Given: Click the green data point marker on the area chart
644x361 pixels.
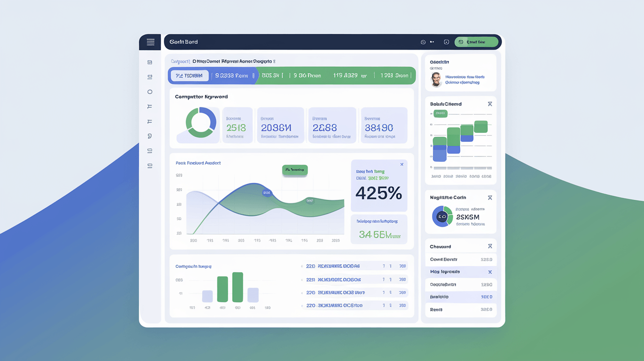Looking at the screenshot, I should [310, 200].
